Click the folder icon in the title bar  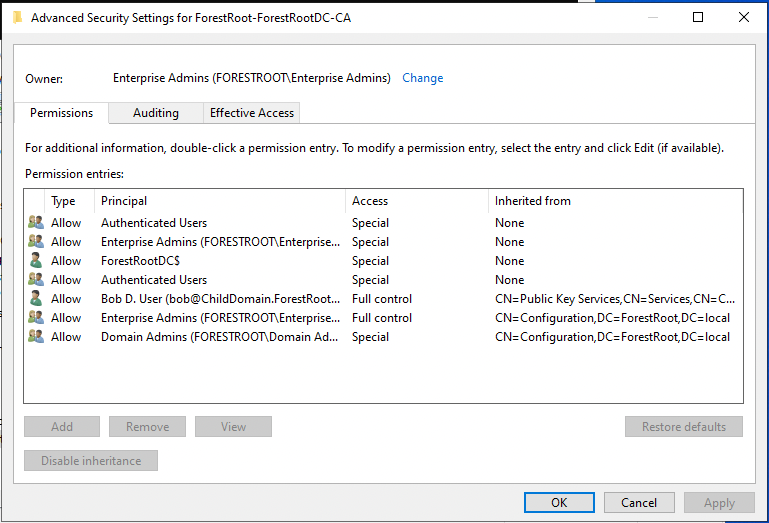17,18
